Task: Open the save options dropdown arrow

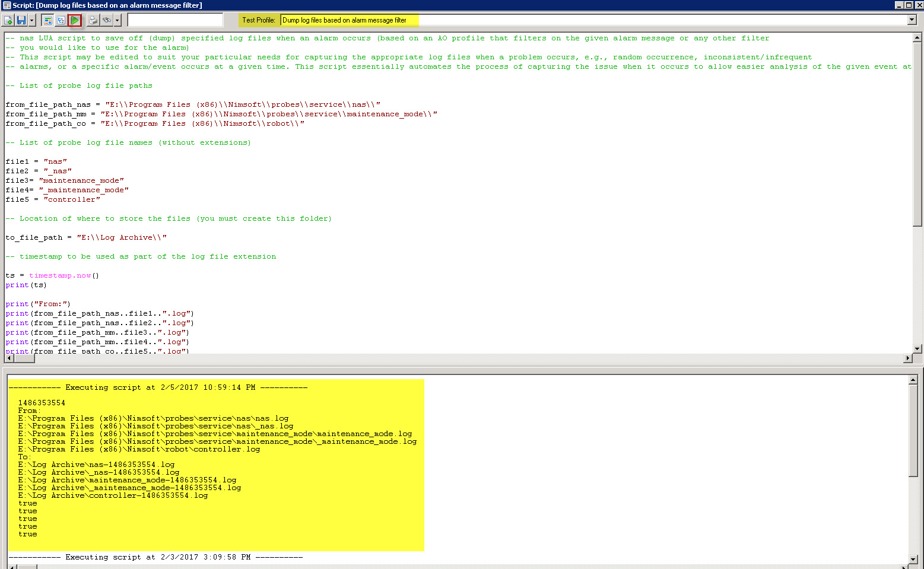Action: pyautogui.click(x=31, y=20)
